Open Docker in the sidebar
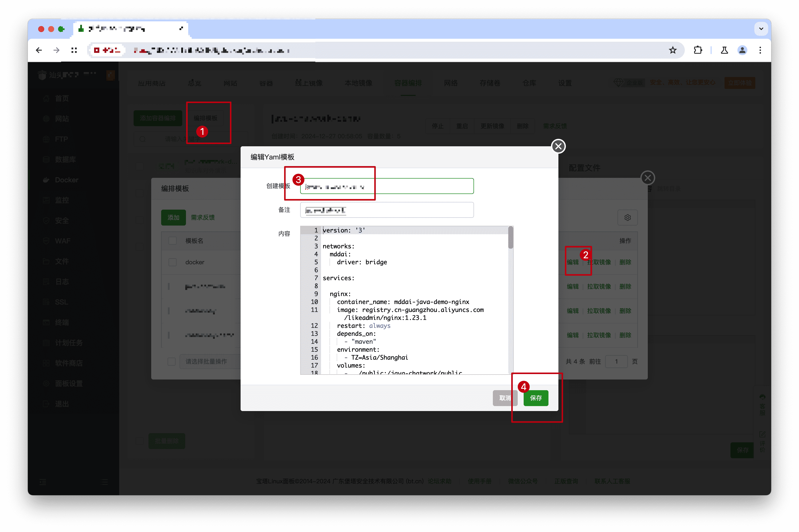799x532 pixels. (x=67, y=180)
